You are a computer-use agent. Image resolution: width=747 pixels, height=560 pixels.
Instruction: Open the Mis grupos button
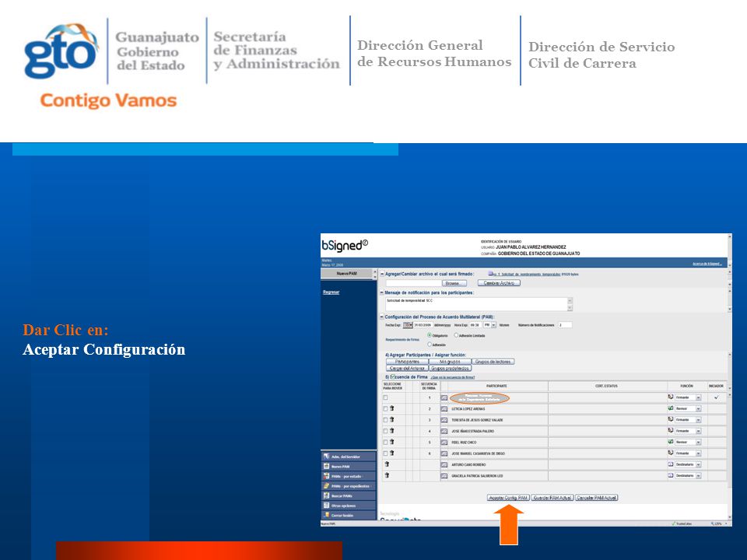pos(450,362)
